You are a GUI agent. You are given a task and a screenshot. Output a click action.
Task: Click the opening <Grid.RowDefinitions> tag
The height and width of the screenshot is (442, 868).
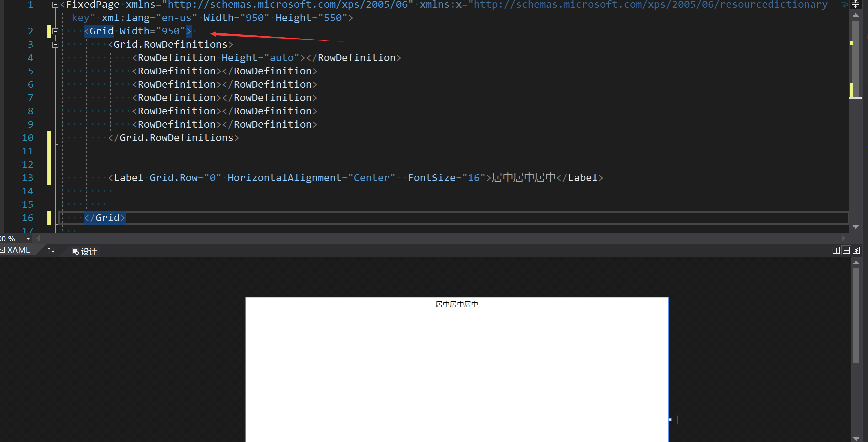click(170, 45)
